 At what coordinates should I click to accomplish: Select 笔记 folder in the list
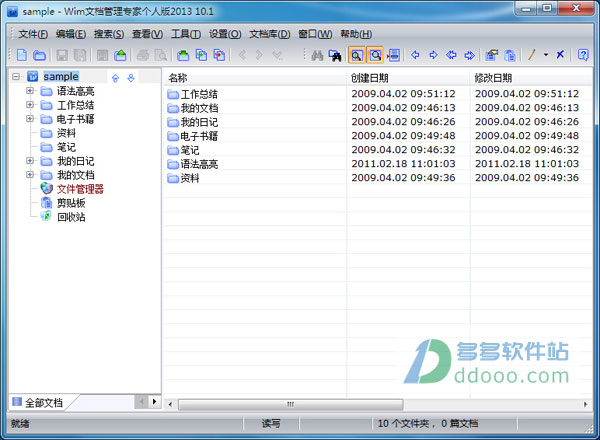click(189, 150)
